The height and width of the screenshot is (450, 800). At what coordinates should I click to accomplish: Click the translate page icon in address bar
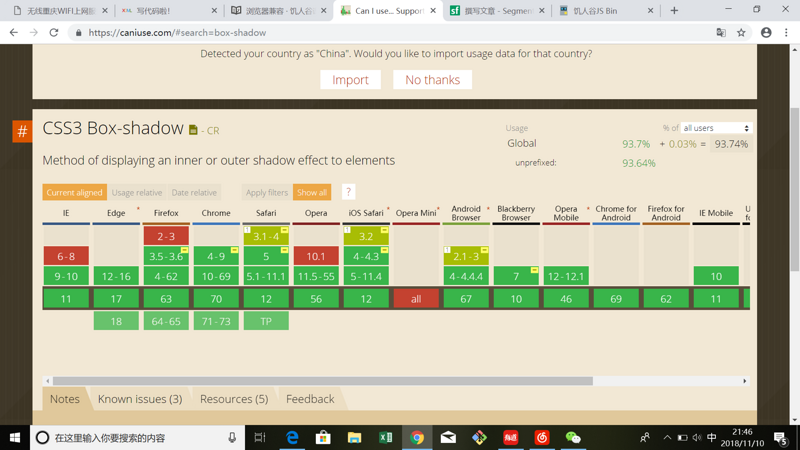coord(721,33)
